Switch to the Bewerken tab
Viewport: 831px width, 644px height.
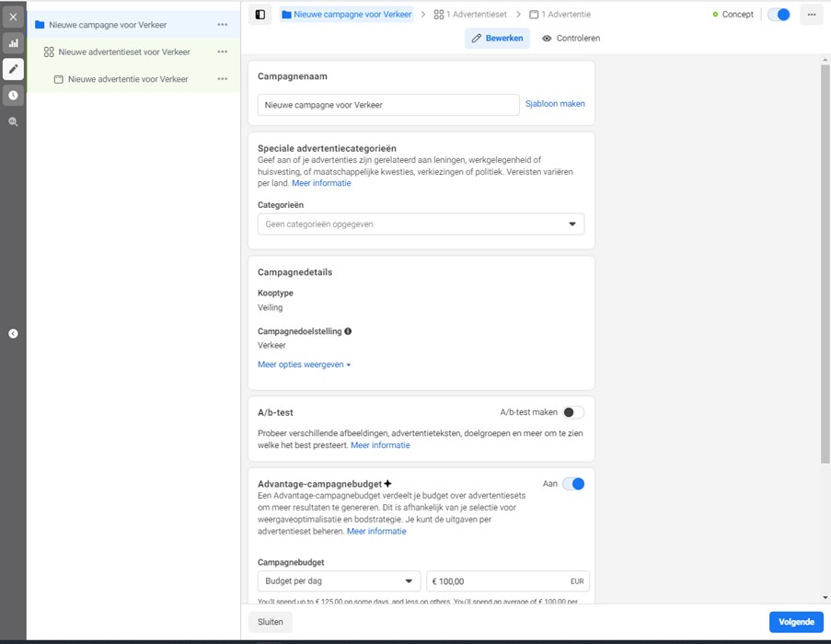pyautogui.click(x=497, y=38)
